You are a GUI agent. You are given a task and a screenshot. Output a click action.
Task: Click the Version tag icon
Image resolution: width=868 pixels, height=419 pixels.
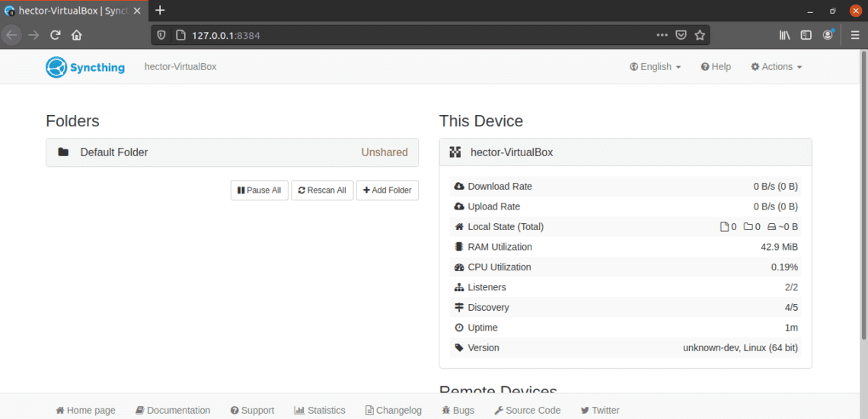[x=458, y=348]
